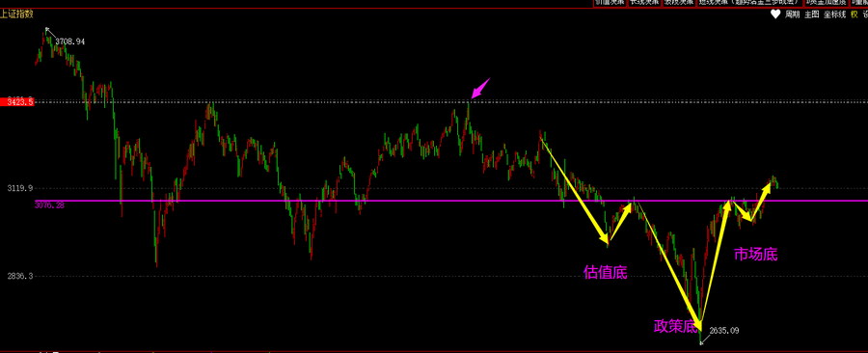Toggle the yellow 权 adjustment option
This screenshot has width=868, height=353.
point(854,14)
